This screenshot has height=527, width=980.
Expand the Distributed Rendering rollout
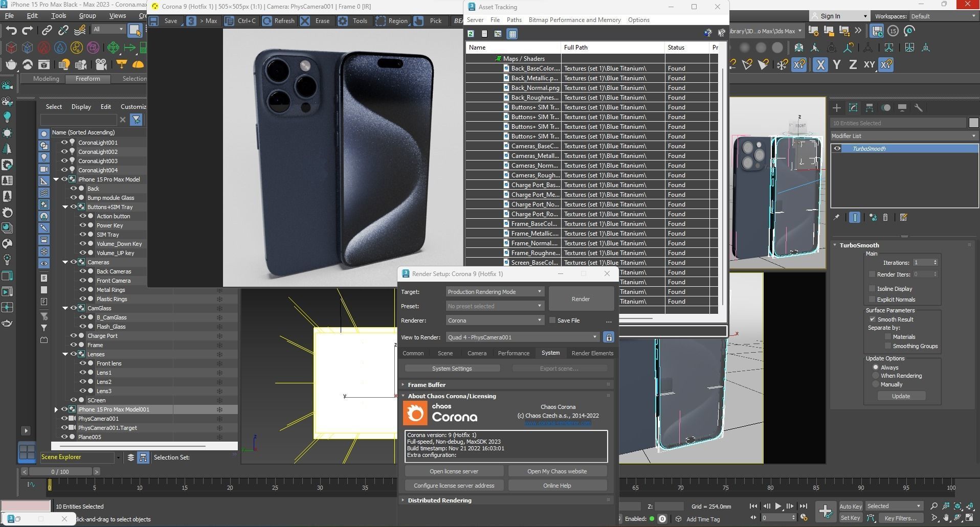[439, 500]
